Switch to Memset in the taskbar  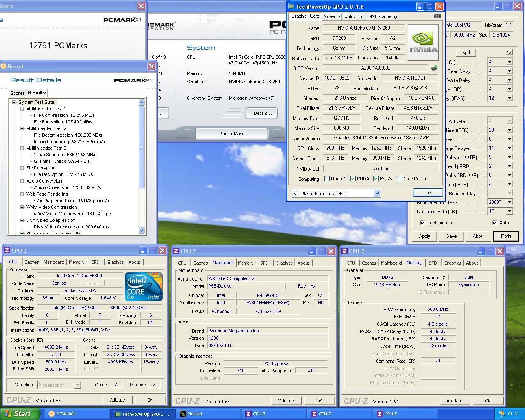[x=209, y=414]
